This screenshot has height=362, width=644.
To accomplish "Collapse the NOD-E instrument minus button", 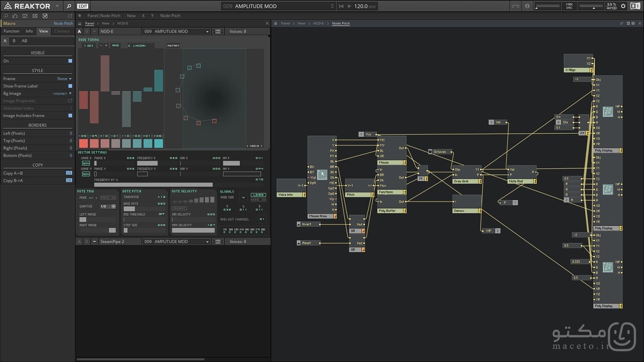I will [x=94, y=31].
